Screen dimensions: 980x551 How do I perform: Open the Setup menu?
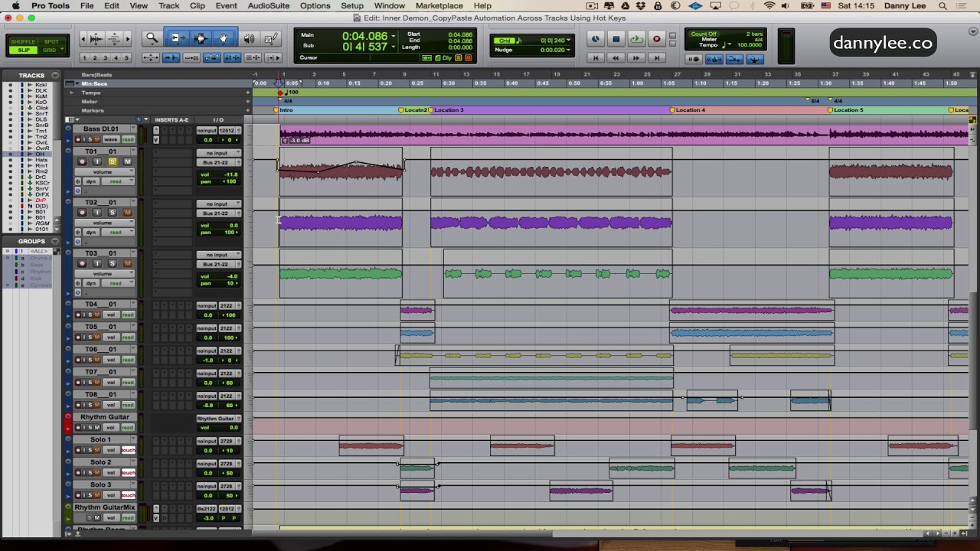(352, 5)
